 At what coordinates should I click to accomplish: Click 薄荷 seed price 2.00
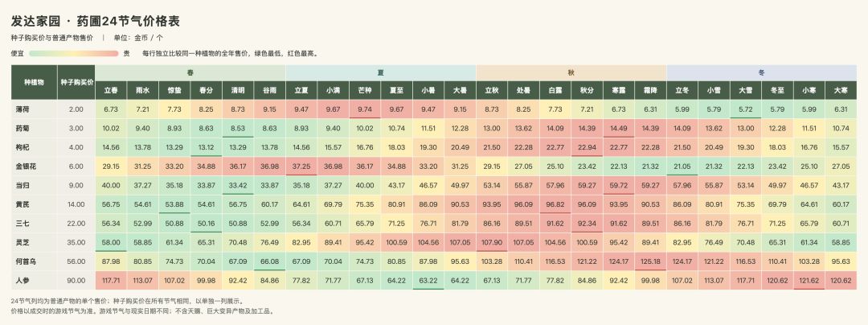[x=76, y=109]
